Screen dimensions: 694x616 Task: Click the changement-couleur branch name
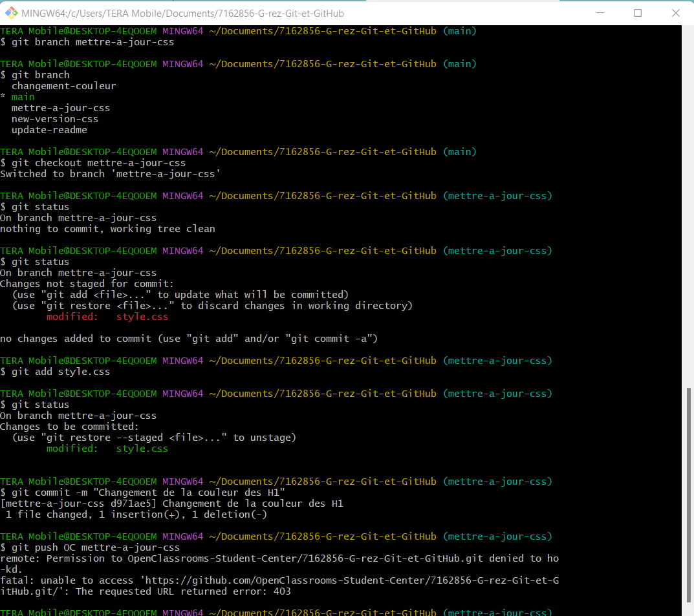[x=63, y=85]
